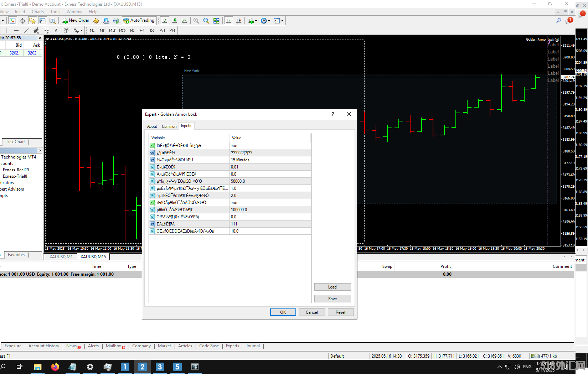Viewport: 588px width, 374px height.
Task: Click the New Order toolbar button
Action: tap(76, 20)
